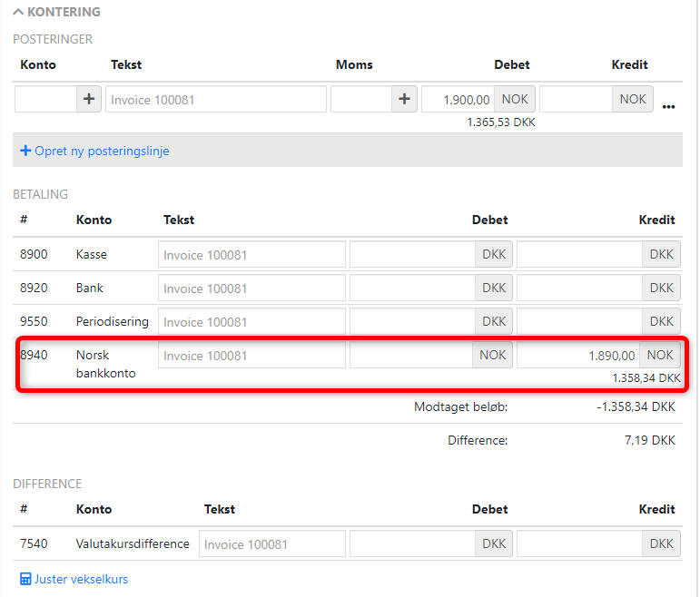Screen dimensions: 700x597
Task: Click the Konto input in Posteringer
Action: [45, 100]
